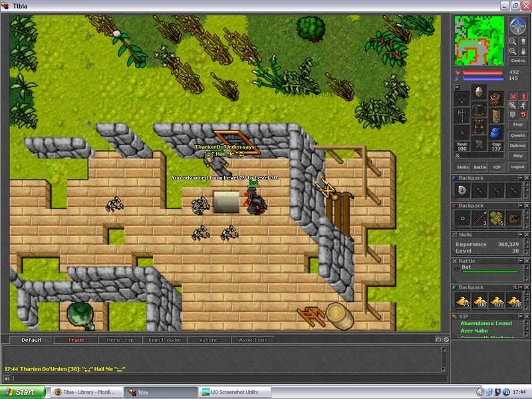The height and width of the screenshot is (399, 532).
Task: Open the Kimo'Paladin chat tab
Action: coord(164,340)
